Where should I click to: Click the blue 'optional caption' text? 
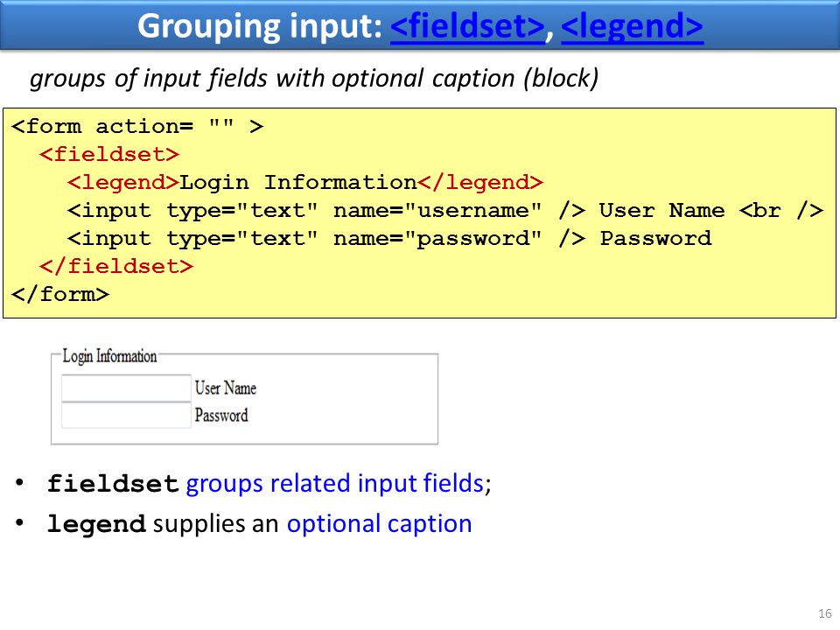379,523
